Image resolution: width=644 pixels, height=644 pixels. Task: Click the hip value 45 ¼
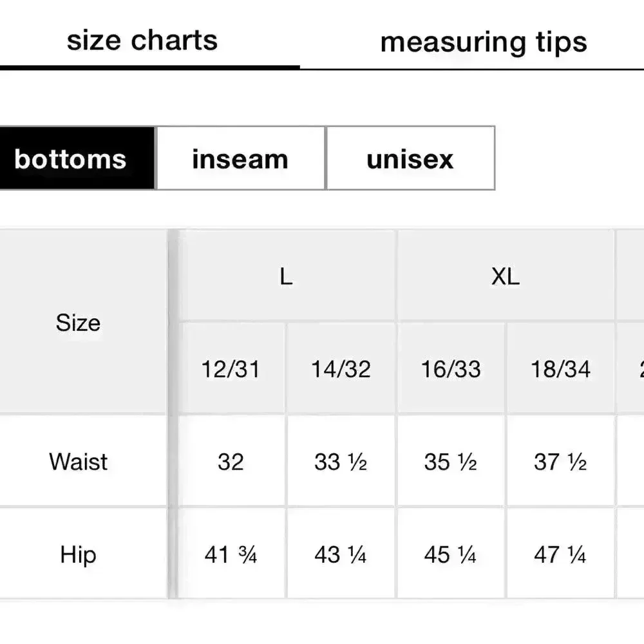coord(451,554)
